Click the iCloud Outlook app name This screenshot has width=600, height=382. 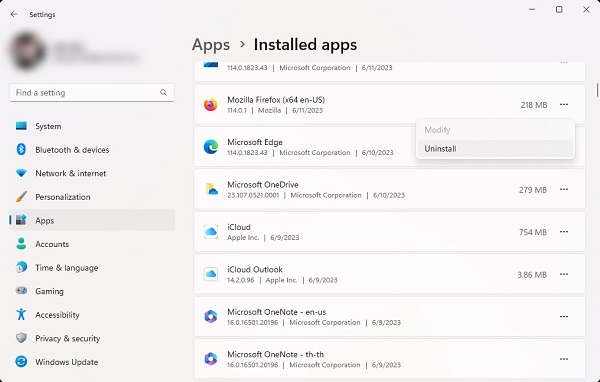click(x=255, y=269)
